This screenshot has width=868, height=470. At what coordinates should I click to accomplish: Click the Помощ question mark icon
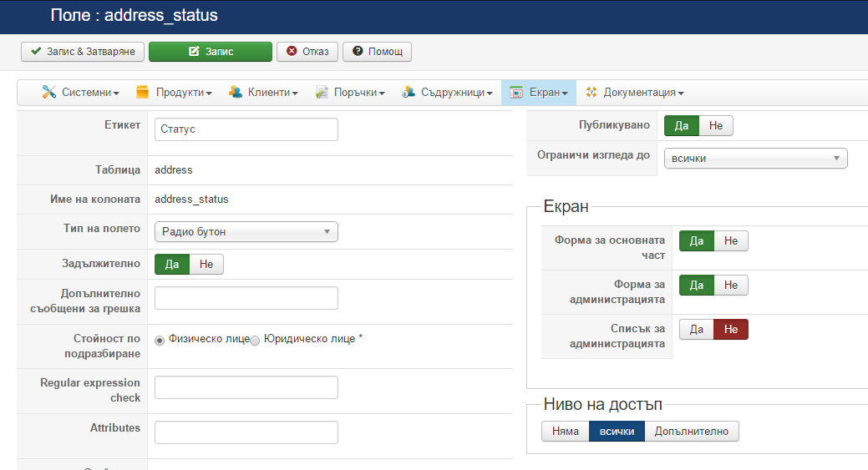pyautogui.click(x=358, y=52)
